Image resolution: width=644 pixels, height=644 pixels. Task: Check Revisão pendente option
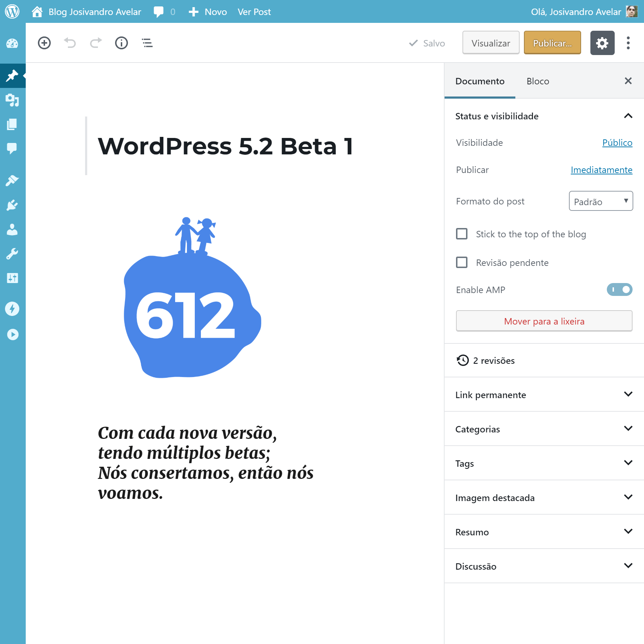(462, 262)
